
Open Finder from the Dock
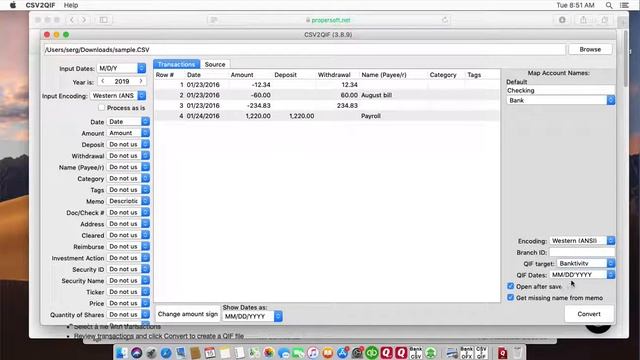pyautogui.click(x=121, y=353)
